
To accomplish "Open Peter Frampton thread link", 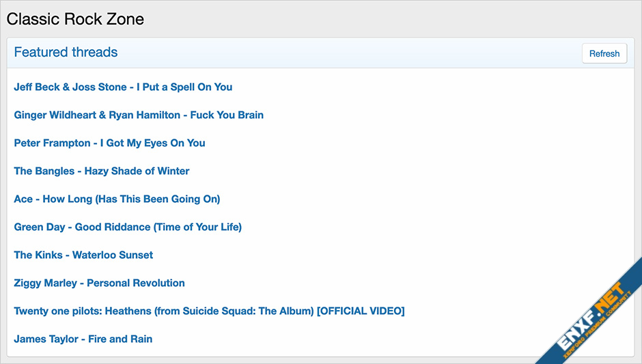I will (109, 143).
